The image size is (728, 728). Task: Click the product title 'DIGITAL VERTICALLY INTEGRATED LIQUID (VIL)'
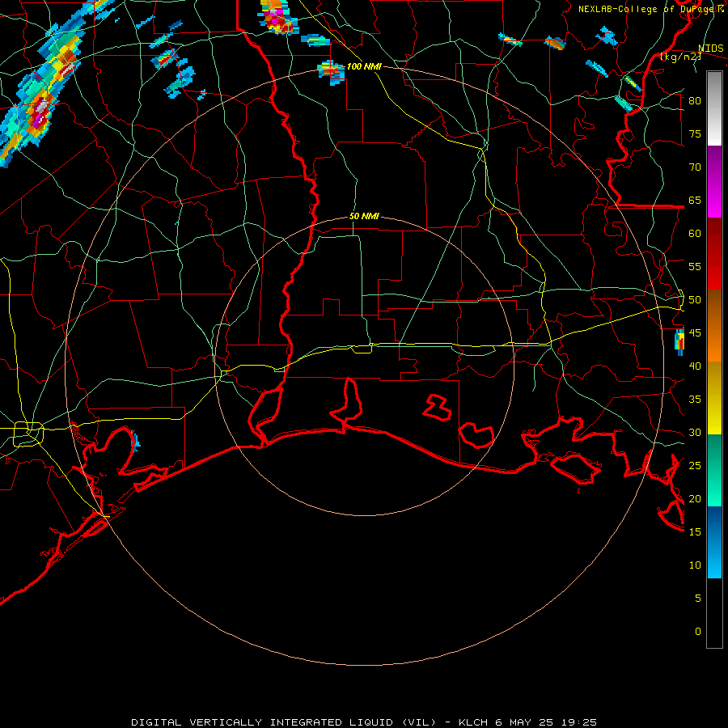click(283, 722)
